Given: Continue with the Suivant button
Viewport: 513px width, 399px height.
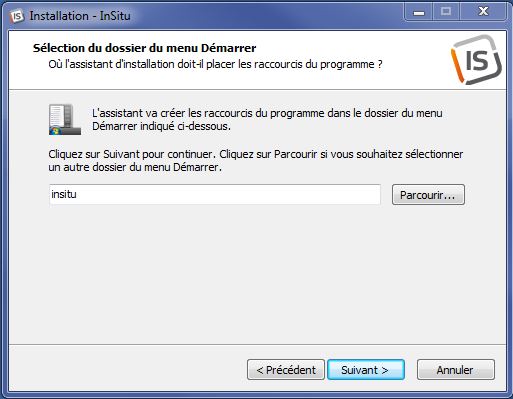Looking at the screenshot, I should click(x=366, y=370).
